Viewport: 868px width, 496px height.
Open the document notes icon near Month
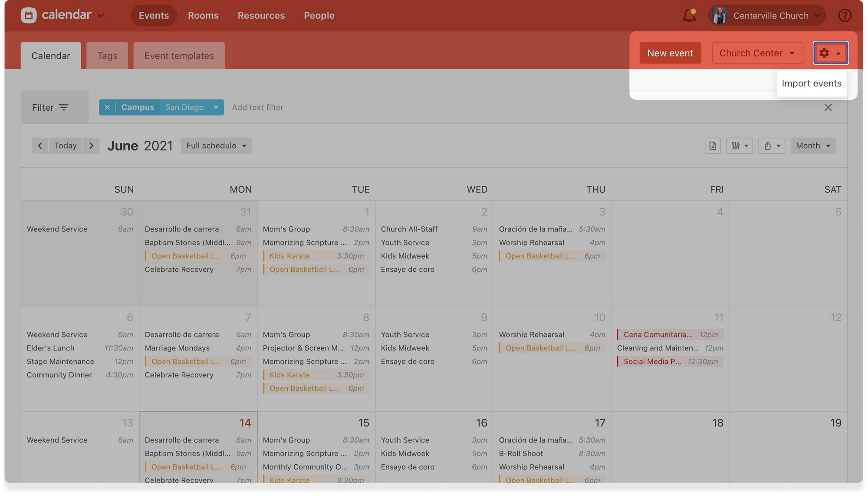coord(712,145)
